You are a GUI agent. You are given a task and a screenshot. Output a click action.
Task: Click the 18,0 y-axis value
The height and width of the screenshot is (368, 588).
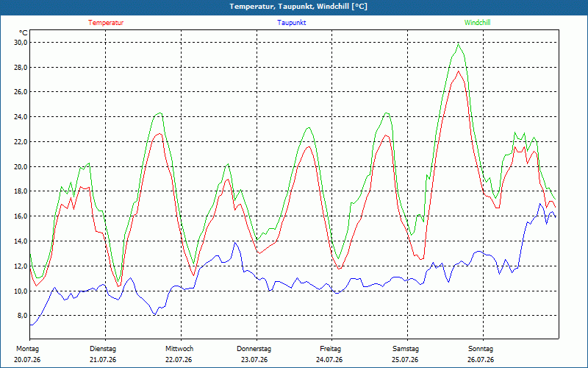point(21,191)
